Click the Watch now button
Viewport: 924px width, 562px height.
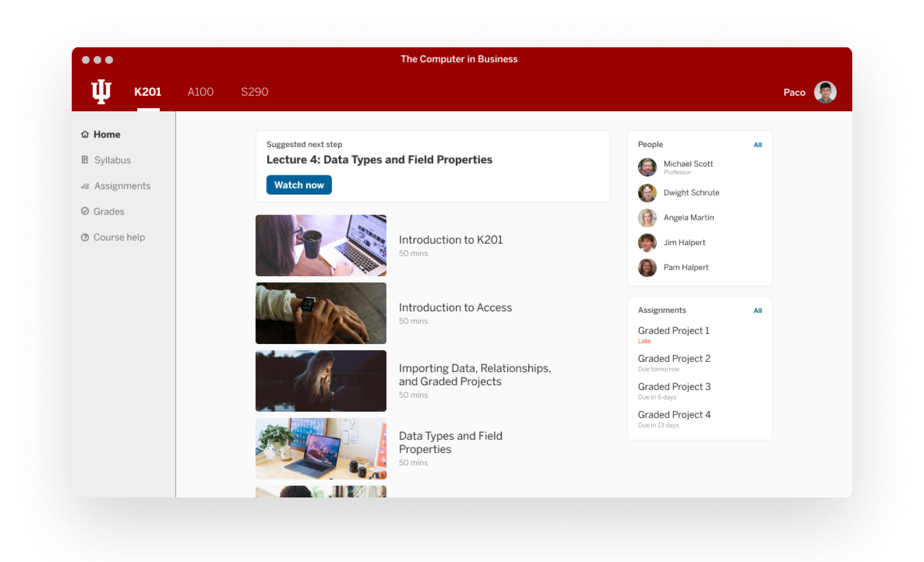click(x=299, y=184)
